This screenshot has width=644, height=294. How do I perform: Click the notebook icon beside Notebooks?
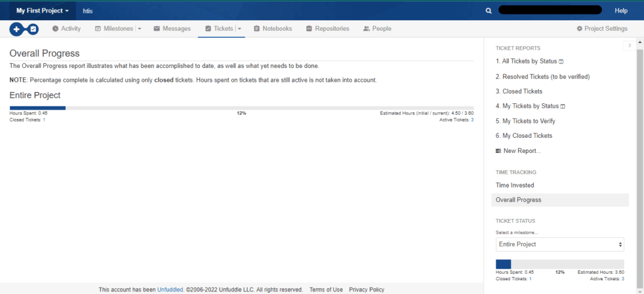[x=257, y=29]
